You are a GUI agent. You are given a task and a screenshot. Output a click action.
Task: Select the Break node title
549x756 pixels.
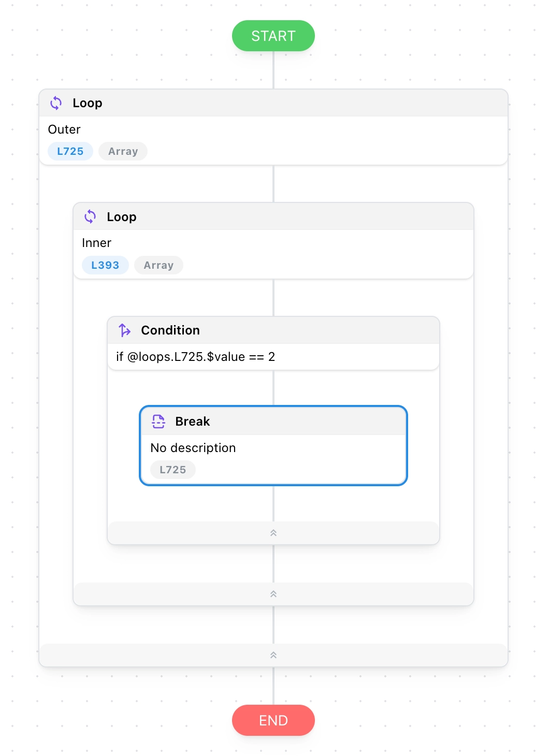coord(193,421)
